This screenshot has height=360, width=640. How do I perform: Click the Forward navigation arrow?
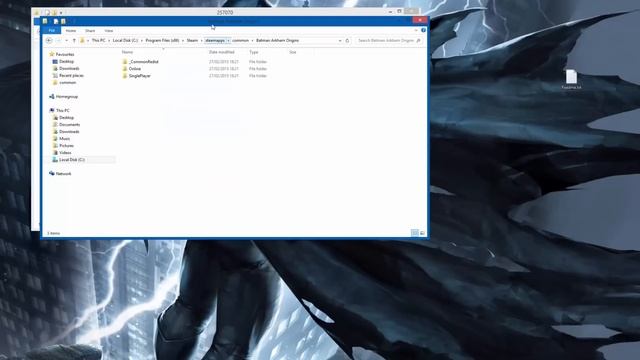[59, 40]
